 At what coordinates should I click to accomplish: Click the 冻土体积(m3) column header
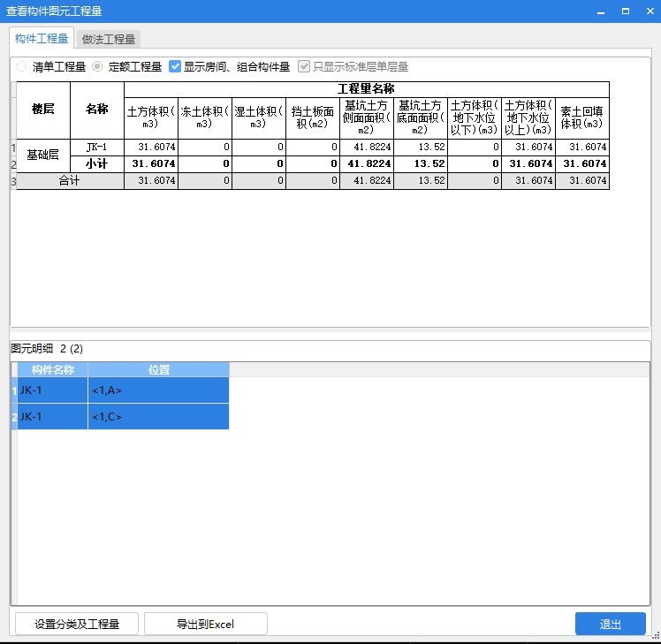coord(205,118)
